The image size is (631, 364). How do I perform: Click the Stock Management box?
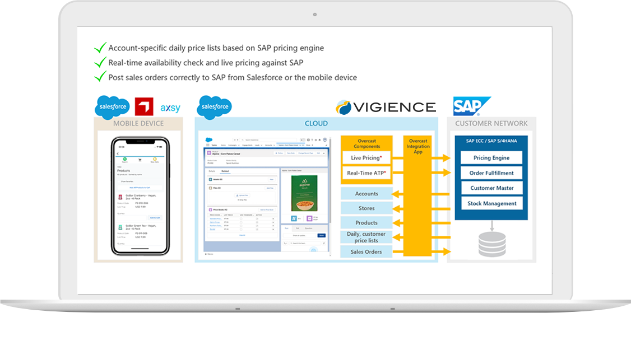(x=492, y=203)
